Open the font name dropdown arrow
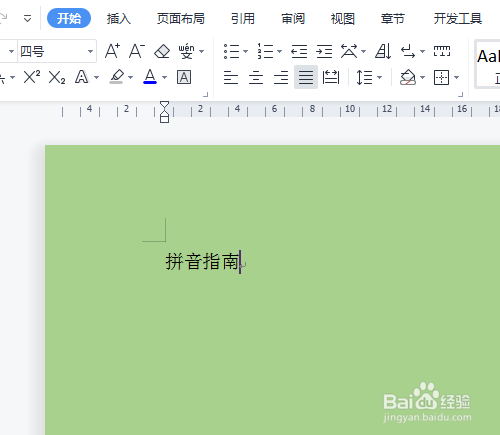The image size is (500, 435). (x=11, y=51)
